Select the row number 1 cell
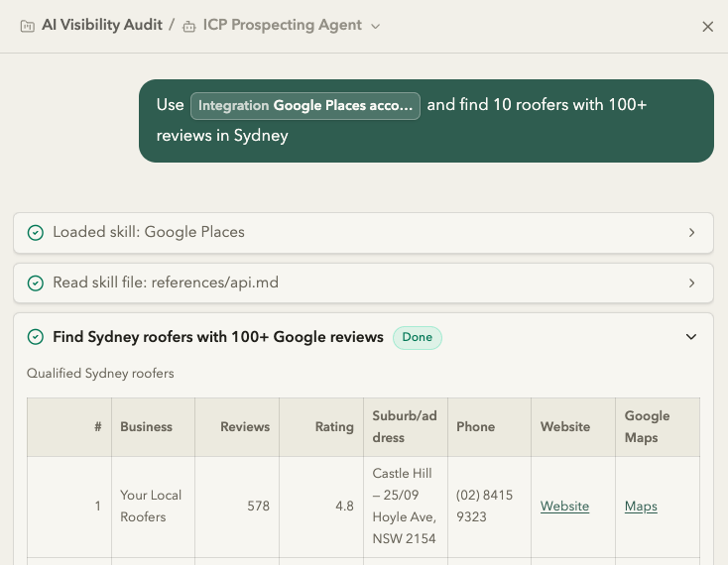 click(x=69, y=507)
